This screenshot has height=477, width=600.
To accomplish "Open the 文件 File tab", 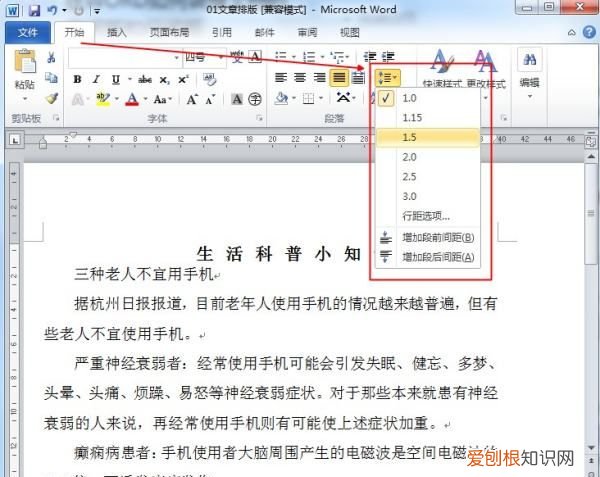I will click(28, 33).
